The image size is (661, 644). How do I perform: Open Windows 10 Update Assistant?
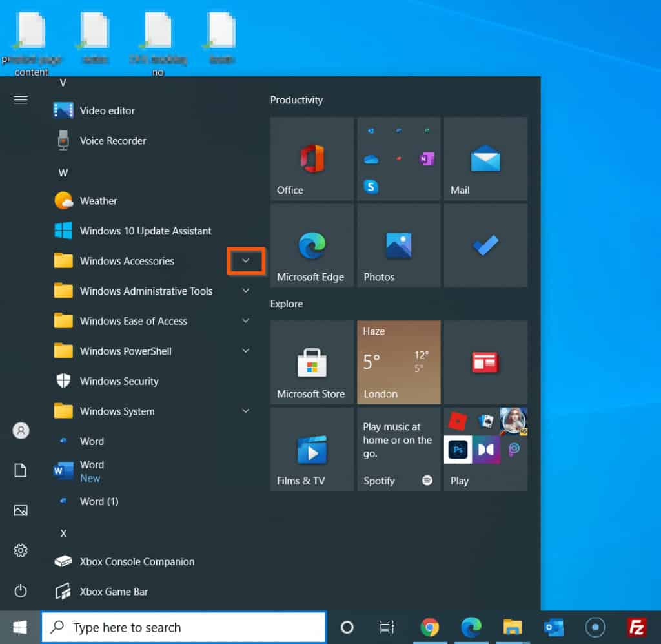(x=152, y=231)
